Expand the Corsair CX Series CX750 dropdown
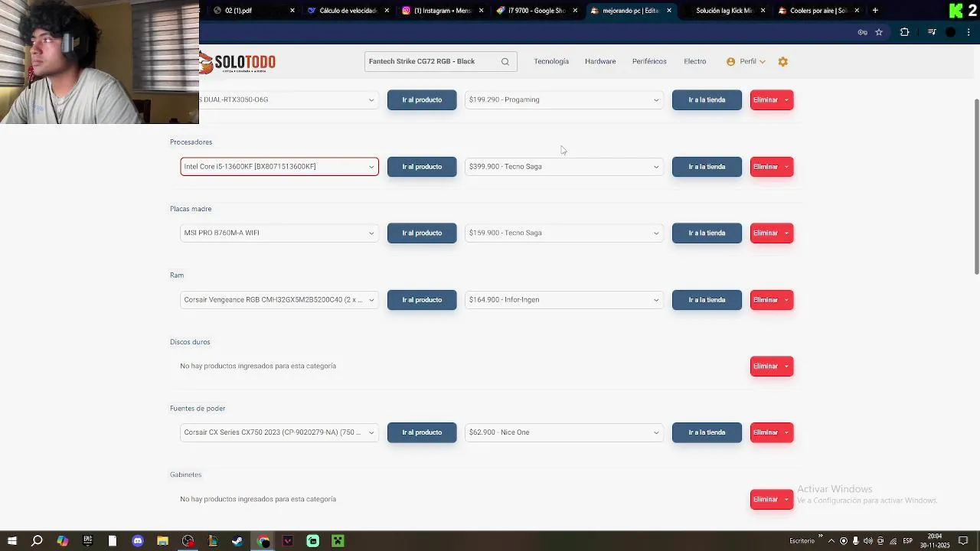Image resolution: width=980 pixels, height=551 pixels. coord(279,432)
